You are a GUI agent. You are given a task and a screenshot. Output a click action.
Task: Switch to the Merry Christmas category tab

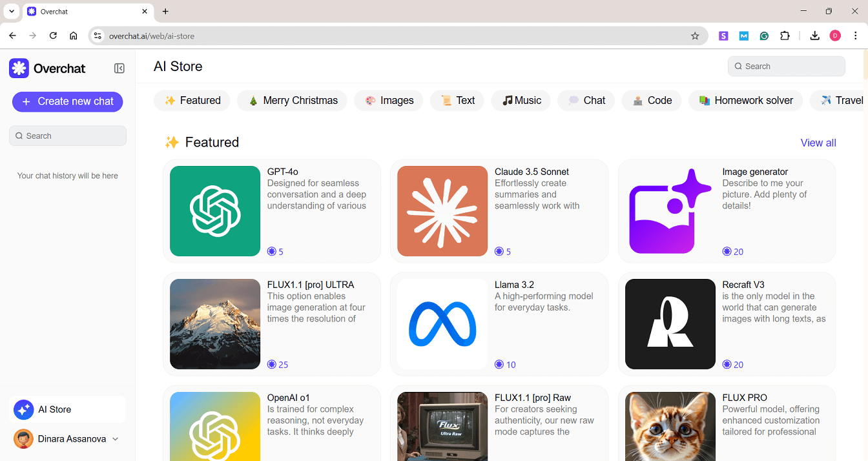click(292, 100)
